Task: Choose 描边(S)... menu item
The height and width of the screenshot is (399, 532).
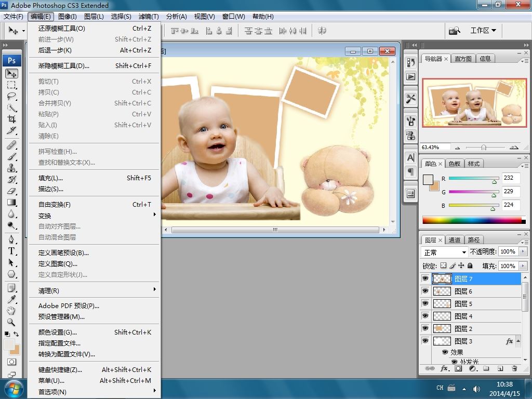Action: pyautogui.click(x=94, y=189)
